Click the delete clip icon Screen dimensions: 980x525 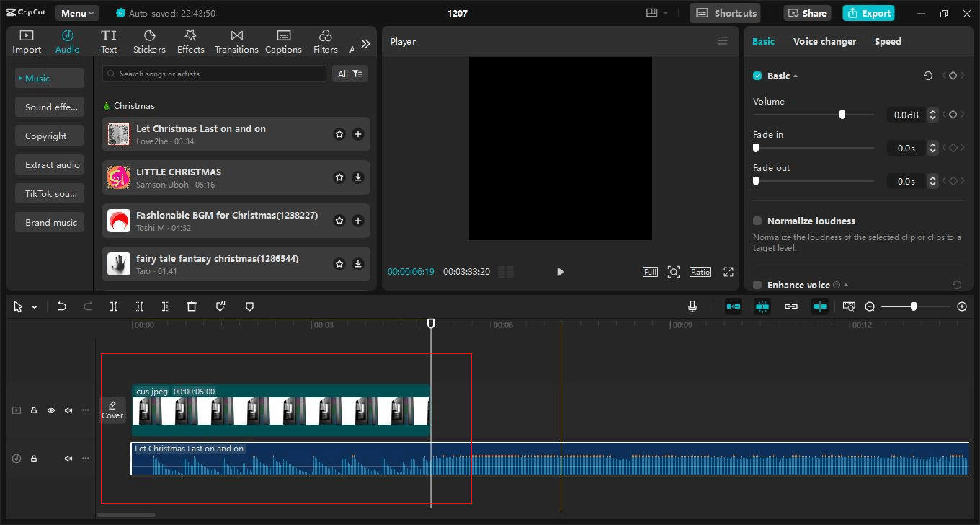(191, 306)
